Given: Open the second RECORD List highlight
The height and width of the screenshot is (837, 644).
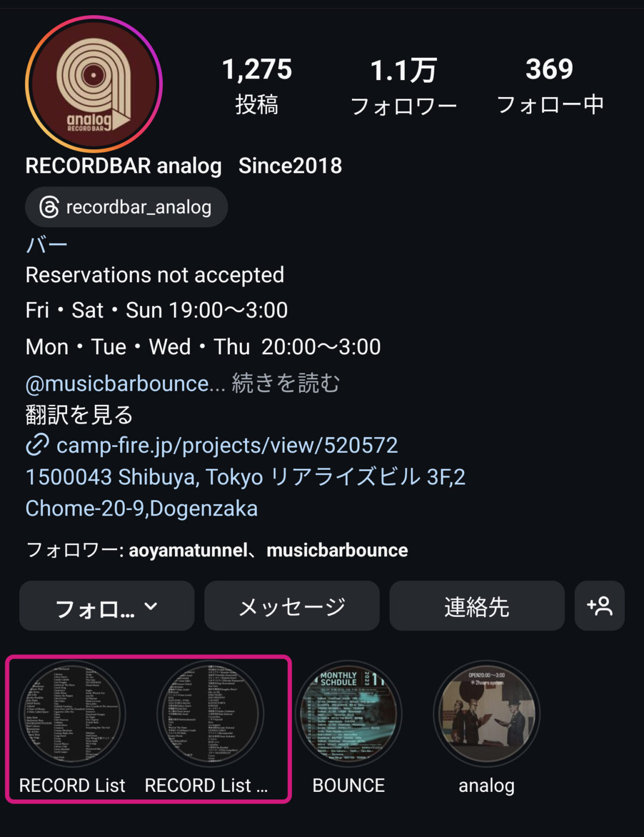Looking at the screenshot, I should (210, 714).
